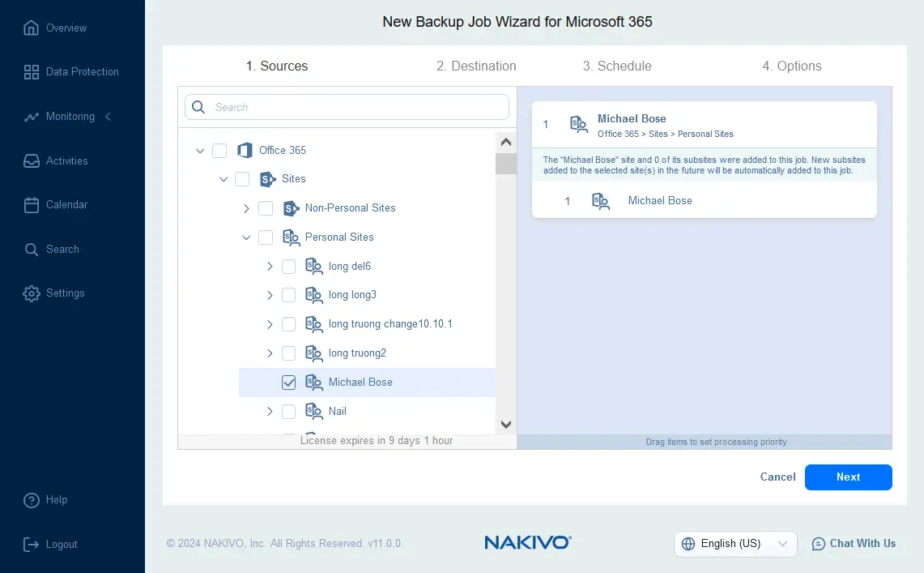Check the Non-Personal Sites checkbox
The width and height of the screenshot is (924, 573).
coord(266,208)
